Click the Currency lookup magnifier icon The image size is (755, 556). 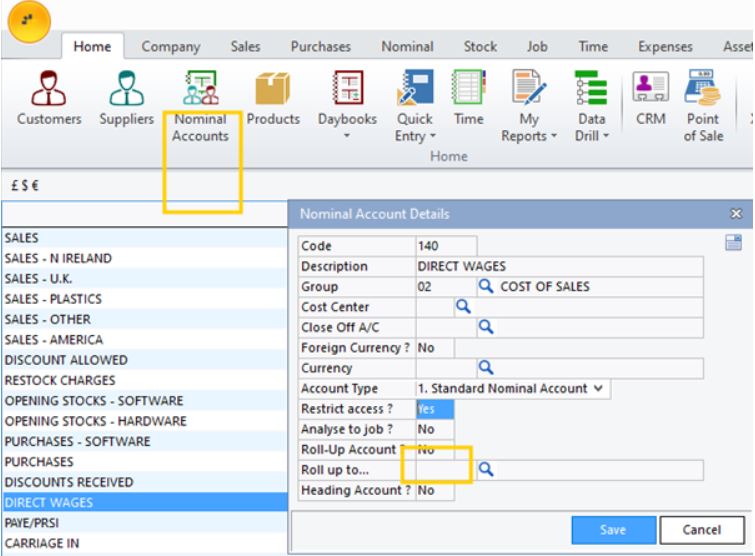(x=486, y=368)
